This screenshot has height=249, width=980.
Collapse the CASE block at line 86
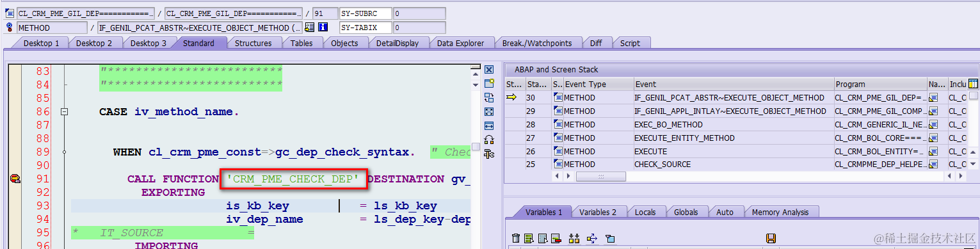pos(64,112)
